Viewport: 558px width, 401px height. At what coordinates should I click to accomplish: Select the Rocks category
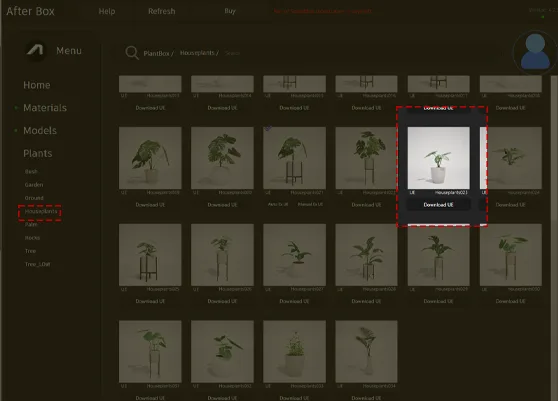[x=32, y=238]
